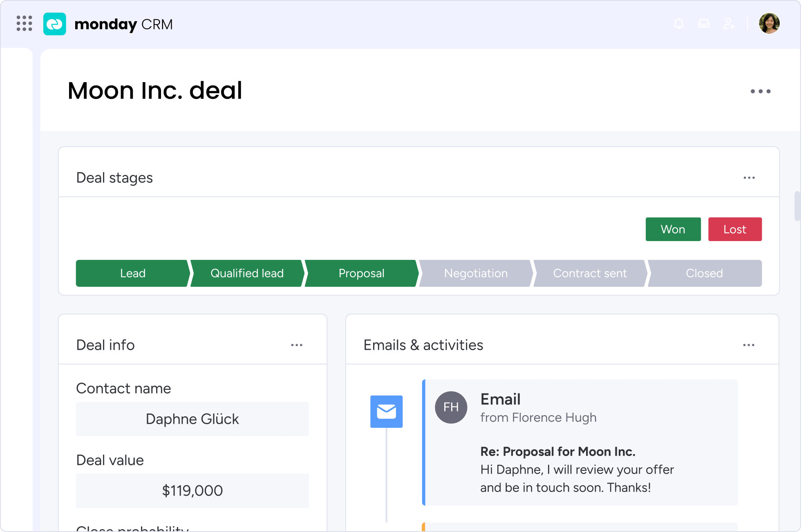Click the Daphne Glück contact name field
801x532 pixels.
pyautogui.click(x=192, y=419)
